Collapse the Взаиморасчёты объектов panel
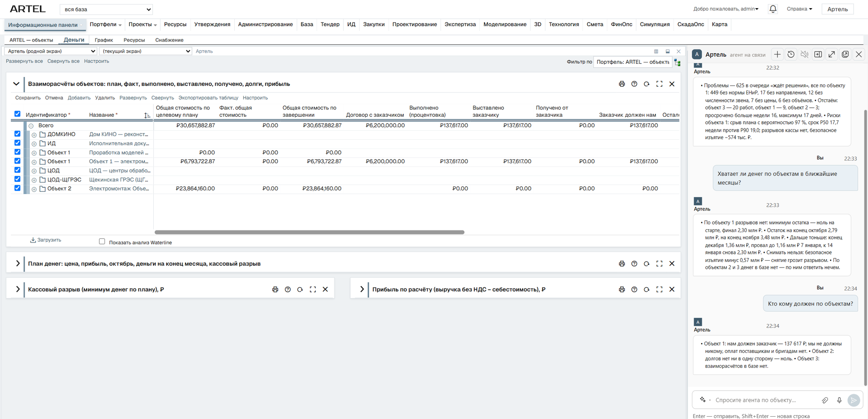The height and width of the screenshot is (419, 868). point(16,84)
